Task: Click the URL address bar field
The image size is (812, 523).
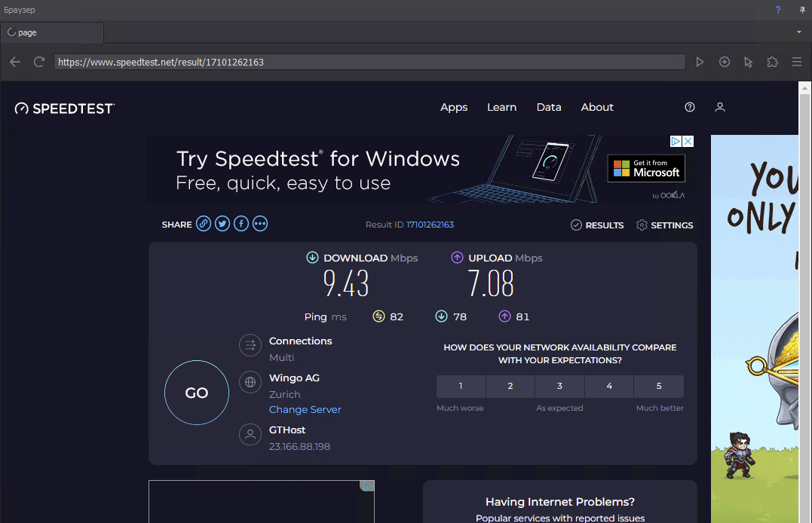Action: pos(369,62)
